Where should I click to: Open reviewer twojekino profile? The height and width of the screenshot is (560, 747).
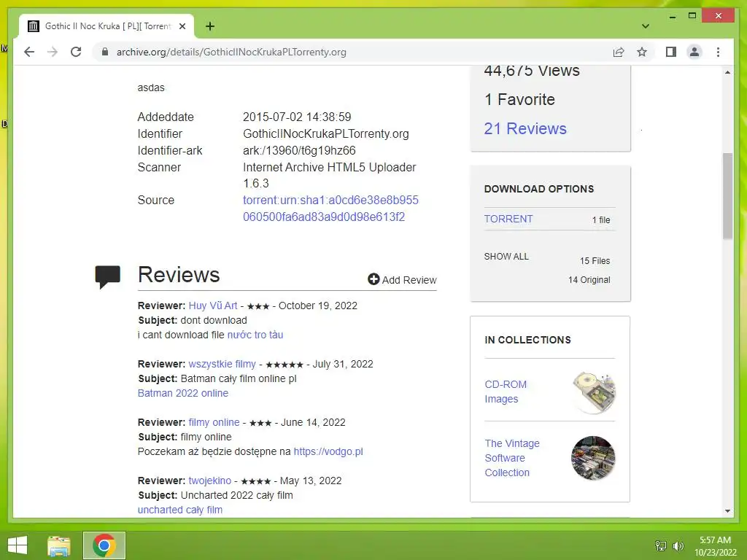pyautogui.click(x=209, y=481)
